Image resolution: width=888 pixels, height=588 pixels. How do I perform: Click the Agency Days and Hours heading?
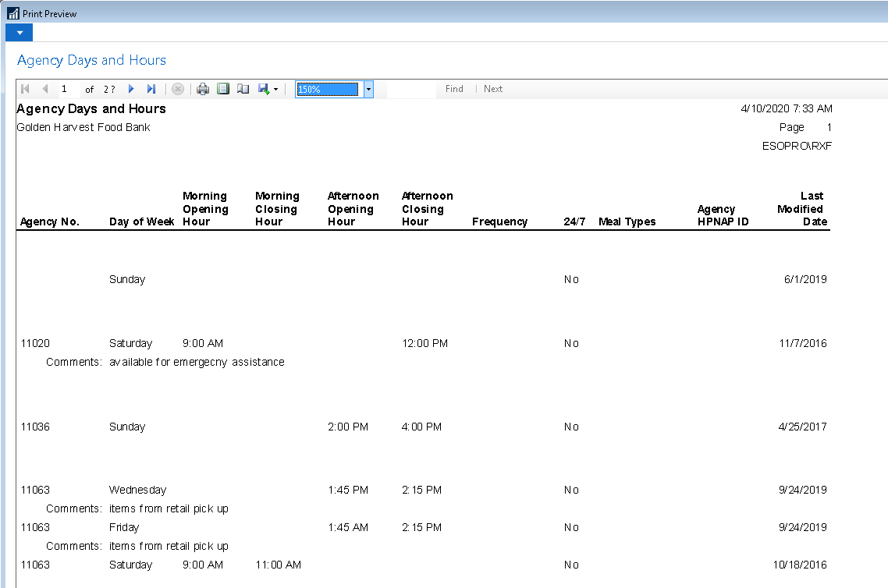point(91,60)
